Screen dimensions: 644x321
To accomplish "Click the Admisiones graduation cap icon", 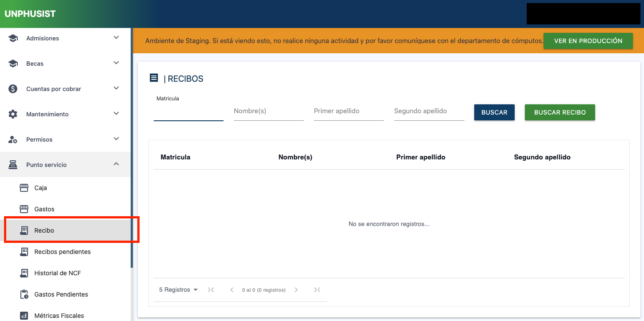I will [x=13, y=38].
